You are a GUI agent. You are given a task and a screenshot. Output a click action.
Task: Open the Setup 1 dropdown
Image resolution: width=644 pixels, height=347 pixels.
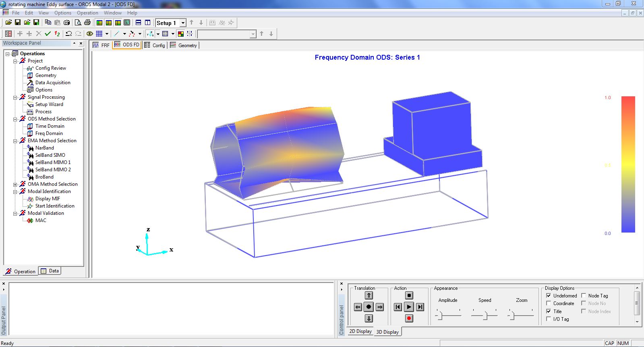[x=183, y=23]
